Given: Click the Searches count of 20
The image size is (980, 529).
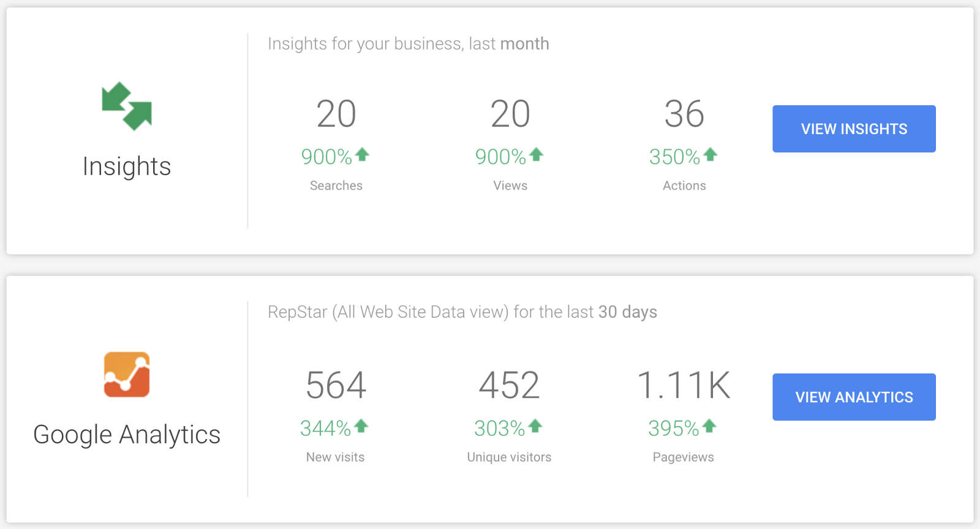Looking at the screenshot, I should [336, 114].
